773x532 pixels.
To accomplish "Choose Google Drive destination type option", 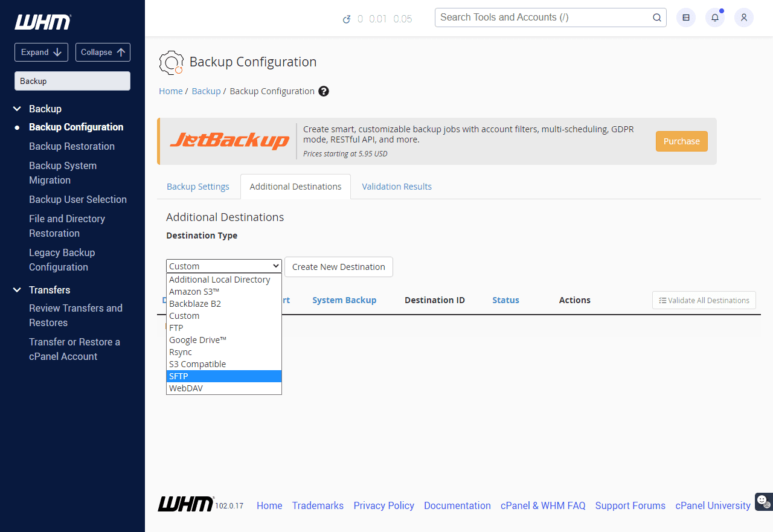I will pos(223,340).
